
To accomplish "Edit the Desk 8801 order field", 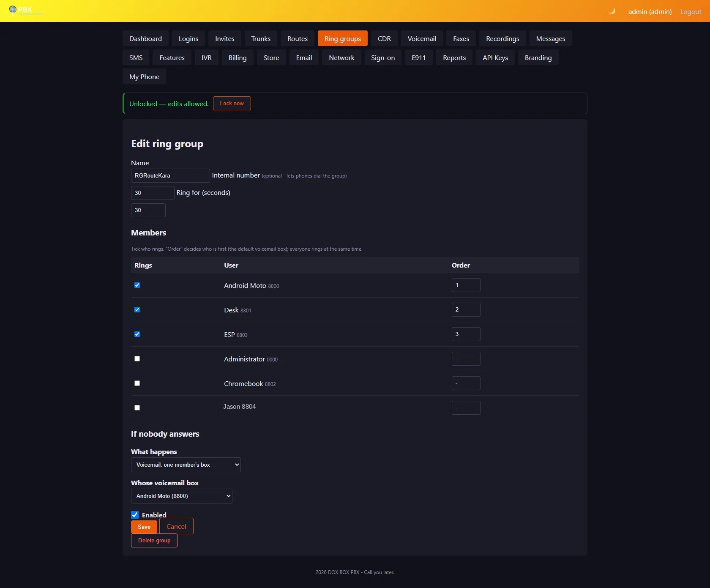I will pyautogui.click(x=466, y=310).
